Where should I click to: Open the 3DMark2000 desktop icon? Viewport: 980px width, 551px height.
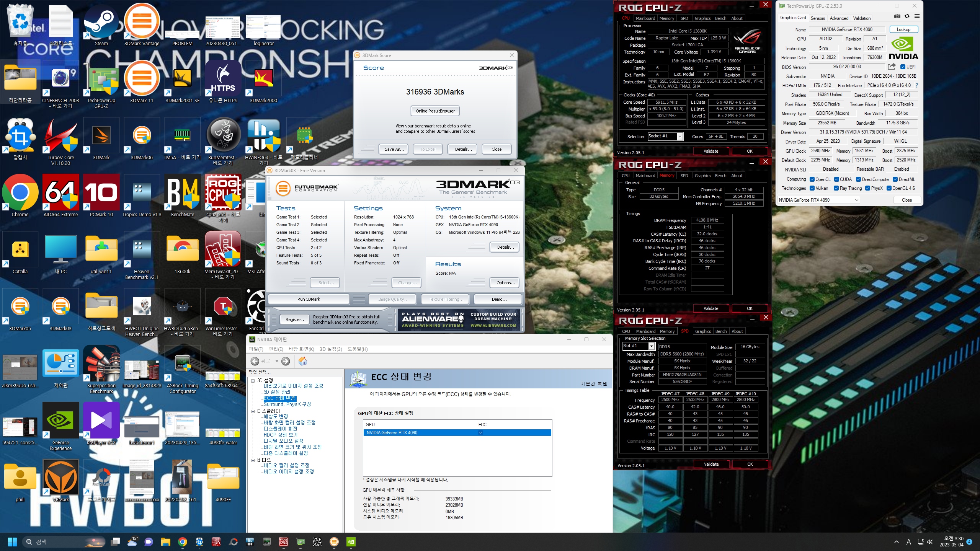tap(263, 82)
